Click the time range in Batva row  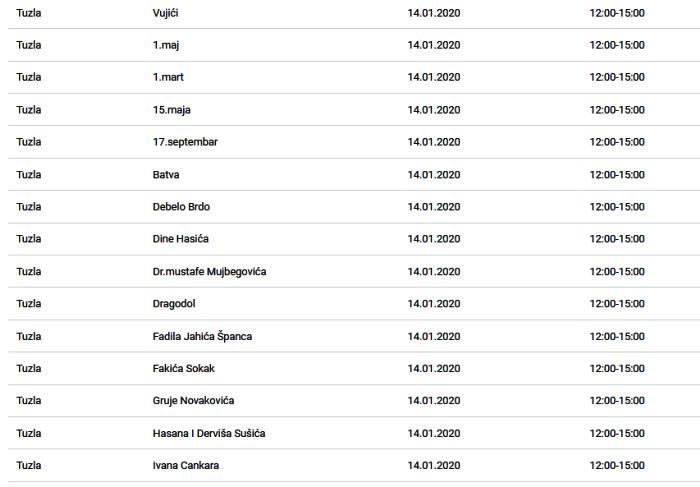(617, 175)
